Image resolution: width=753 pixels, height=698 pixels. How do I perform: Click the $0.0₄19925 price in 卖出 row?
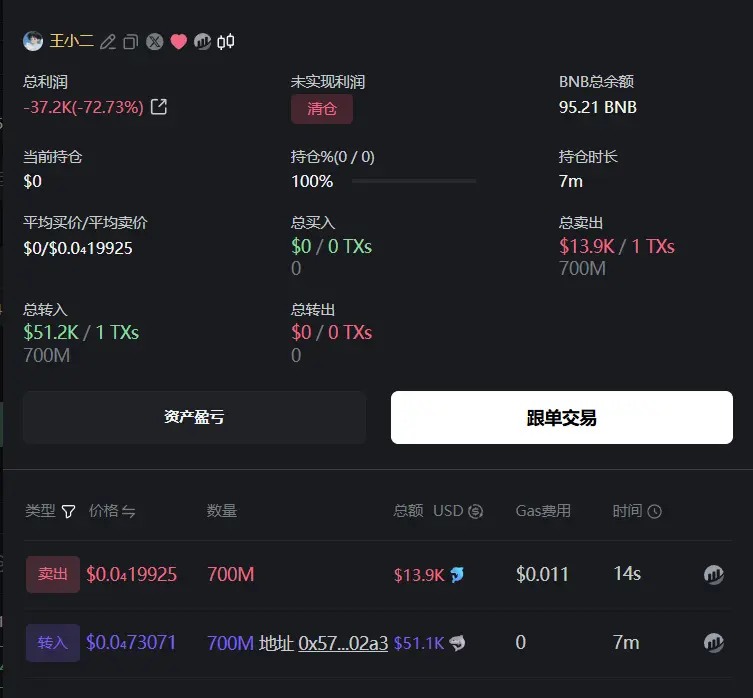point(132,575)
